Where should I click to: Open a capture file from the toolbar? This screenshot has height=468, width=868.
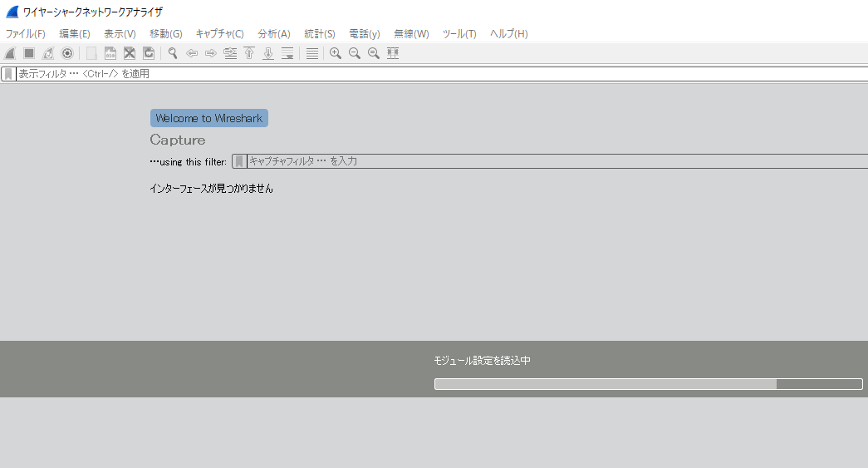click(x=91, y=53)
